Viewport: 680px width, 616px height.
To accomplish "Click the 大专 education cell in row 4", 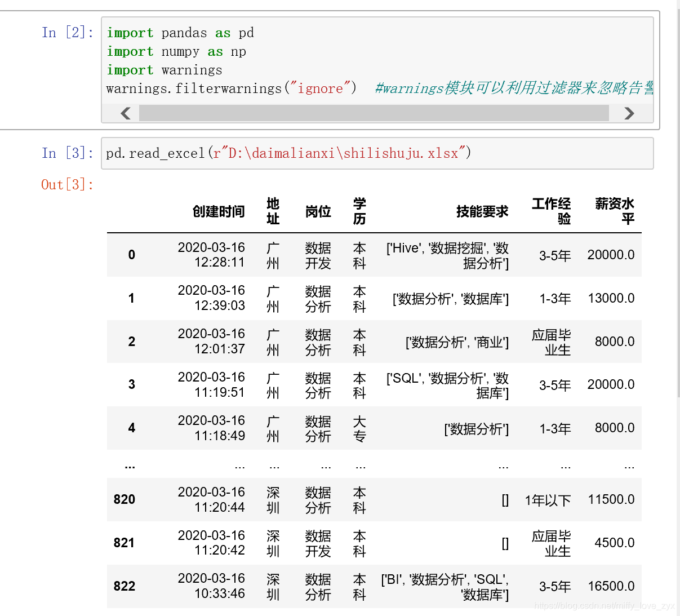I will (x=359, y=428).
